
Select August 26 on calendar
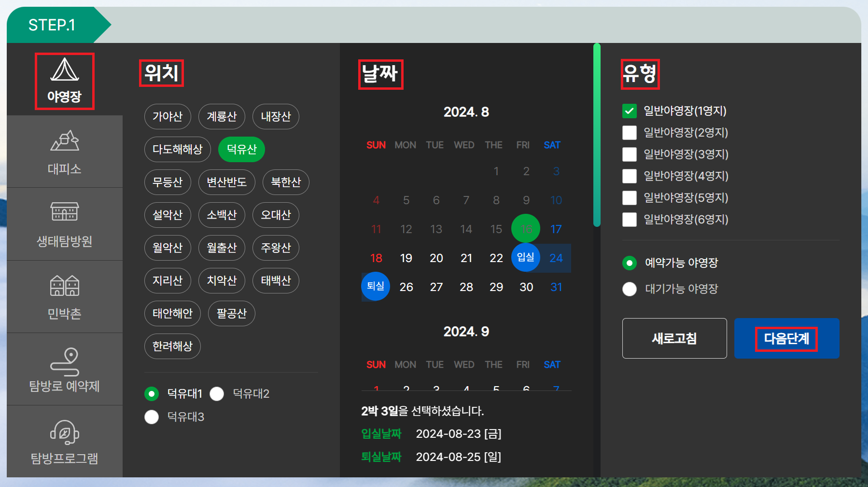pyautogui.click(x=406, y=287)
